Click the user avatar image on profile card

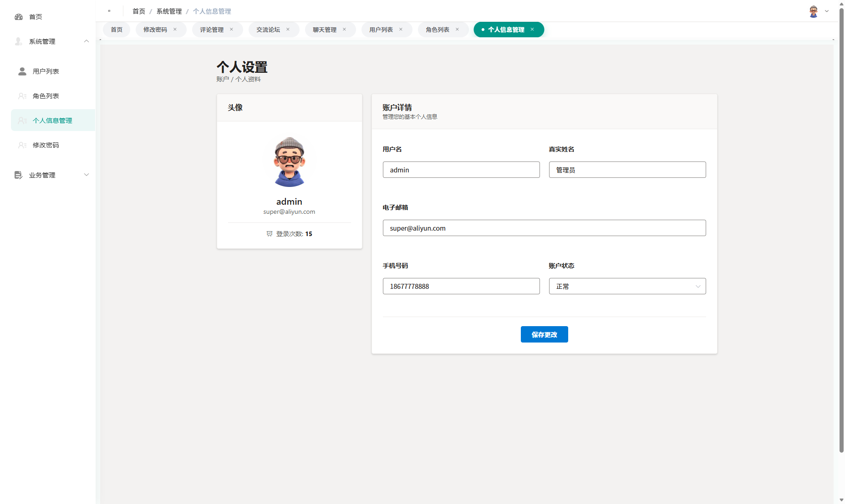290,161
